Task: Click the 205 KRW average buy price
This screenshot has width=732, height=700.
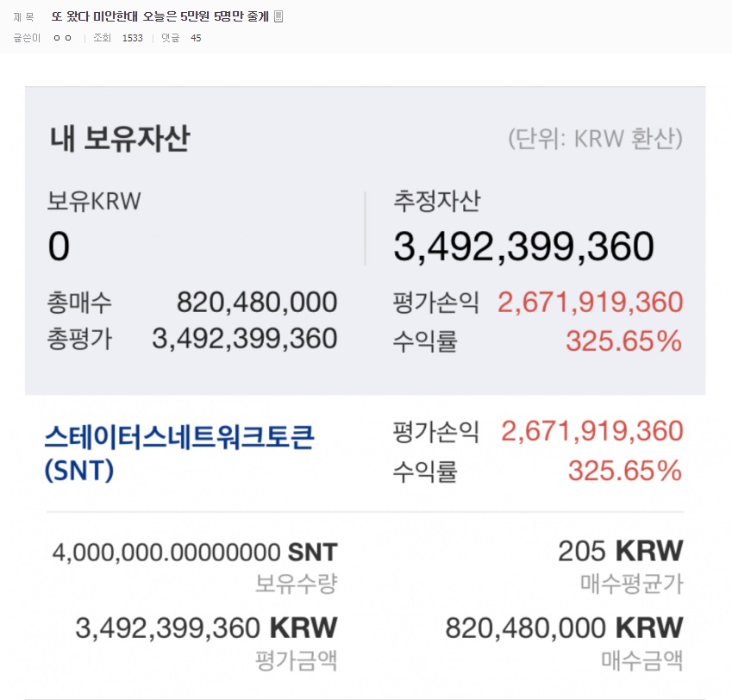Action: point(620,551)
